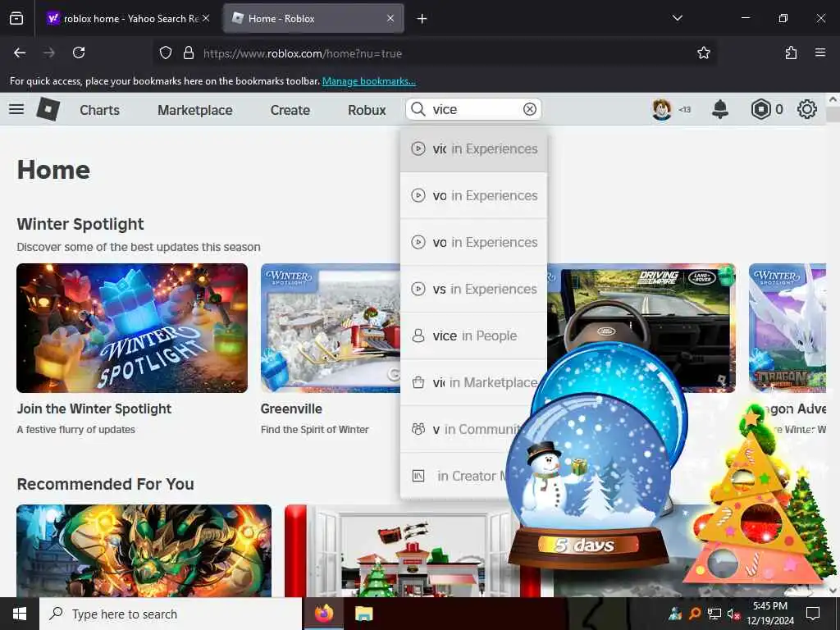Image resolution: width=840 pixels, height=630 pixels.
Task: Click the Windows taskbar search box
Action: [171, 614]
